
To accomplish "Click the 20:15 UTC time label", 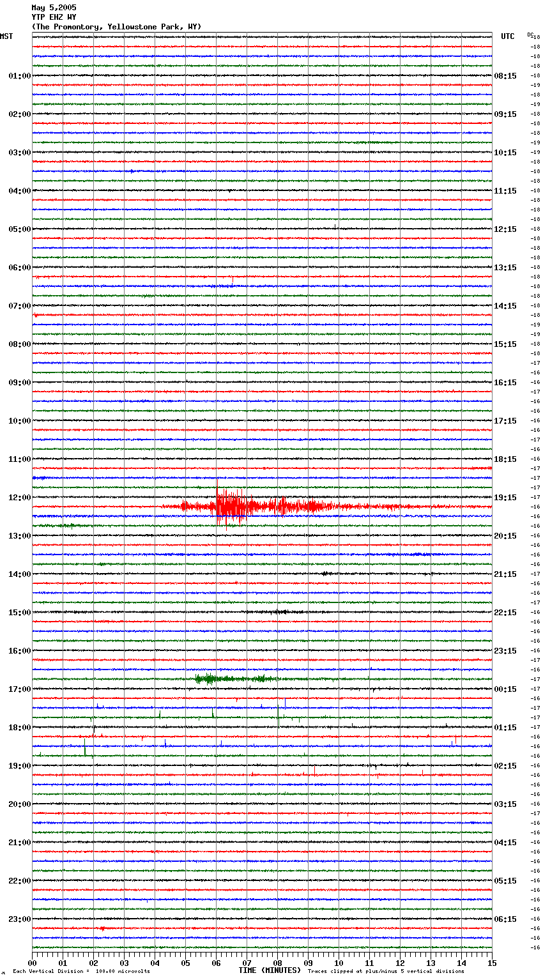I will click(505, 536).
